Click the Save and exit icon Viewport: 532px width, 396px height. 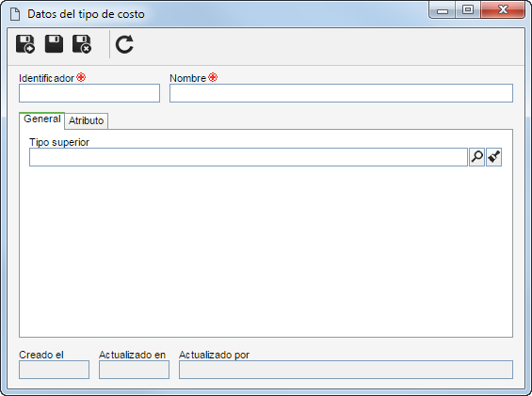(82, 44)
